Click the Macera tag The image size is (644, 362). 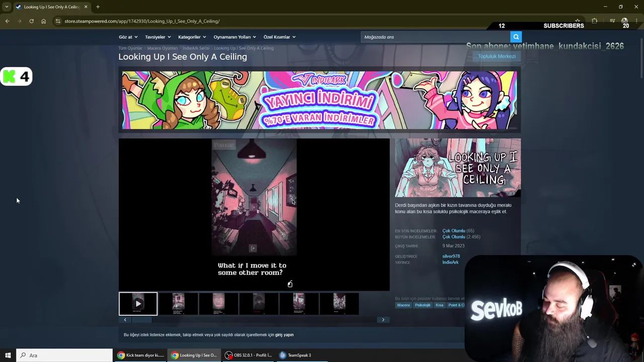404,305
